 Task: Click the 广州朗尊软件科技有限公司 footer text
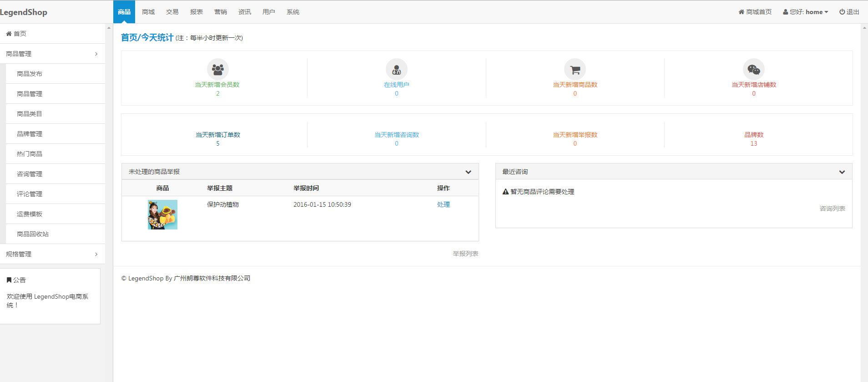point(212,278)
